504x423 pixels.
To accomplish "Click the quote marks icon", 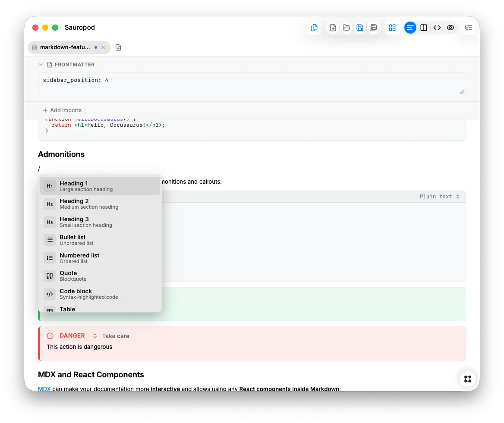I will tap(50, 276).
